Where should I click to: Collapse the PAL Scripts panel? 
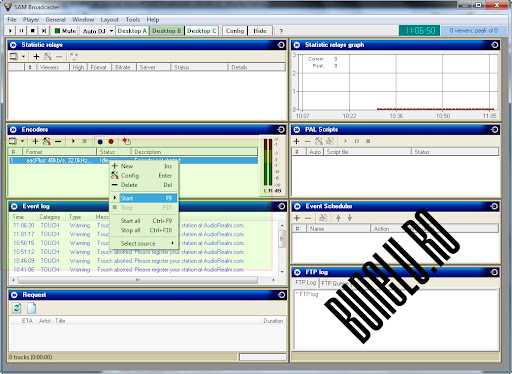495,130
